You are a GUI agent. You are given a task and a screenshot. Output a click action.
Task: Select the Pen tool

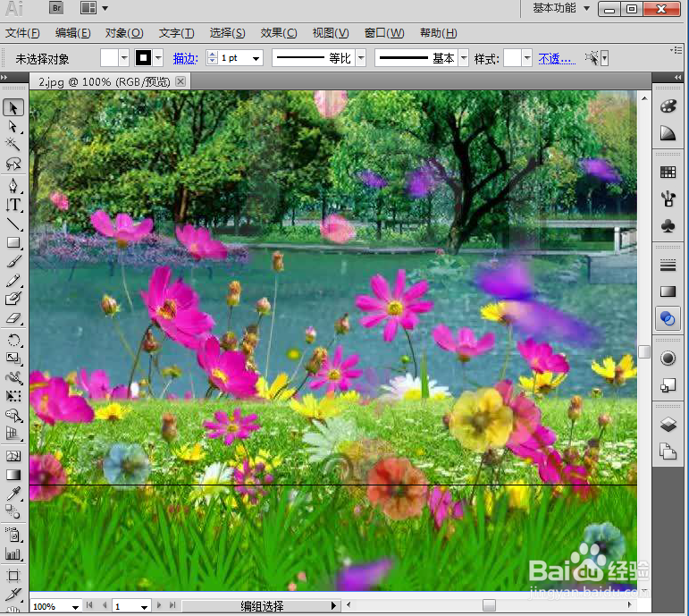[13, 186]
